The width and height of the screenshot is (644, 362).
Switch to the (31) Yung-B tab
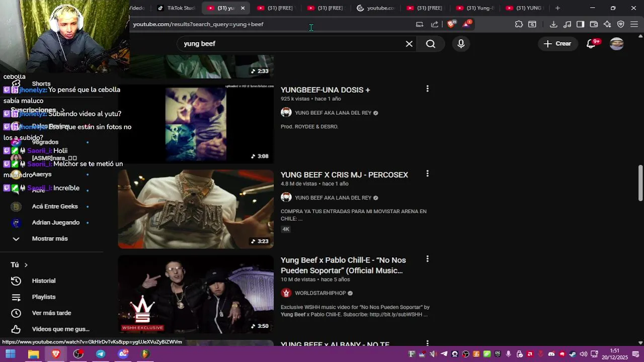point(474,8)
